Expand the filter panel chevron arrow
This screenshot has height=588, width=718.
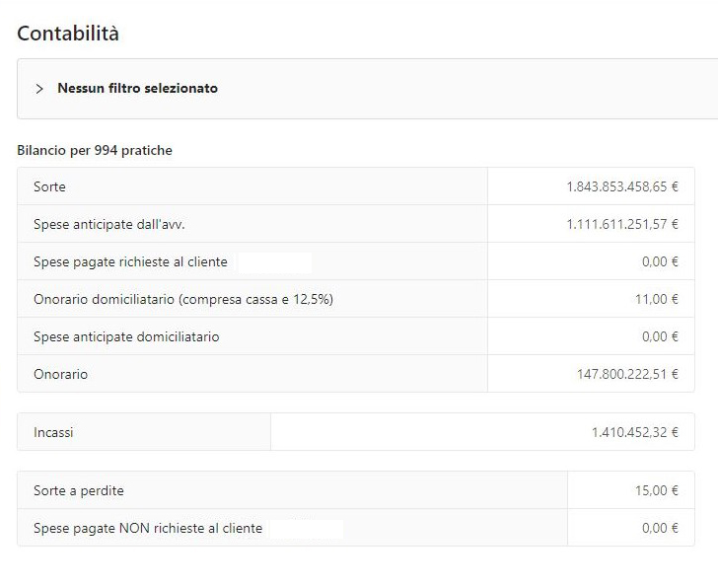[x=39, y=89]
